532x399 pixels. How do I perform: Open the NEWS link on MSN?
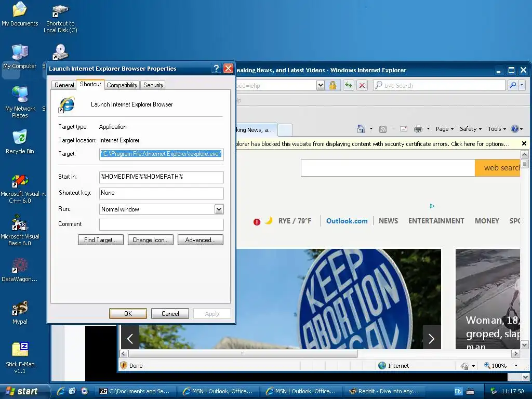[388, 221]
